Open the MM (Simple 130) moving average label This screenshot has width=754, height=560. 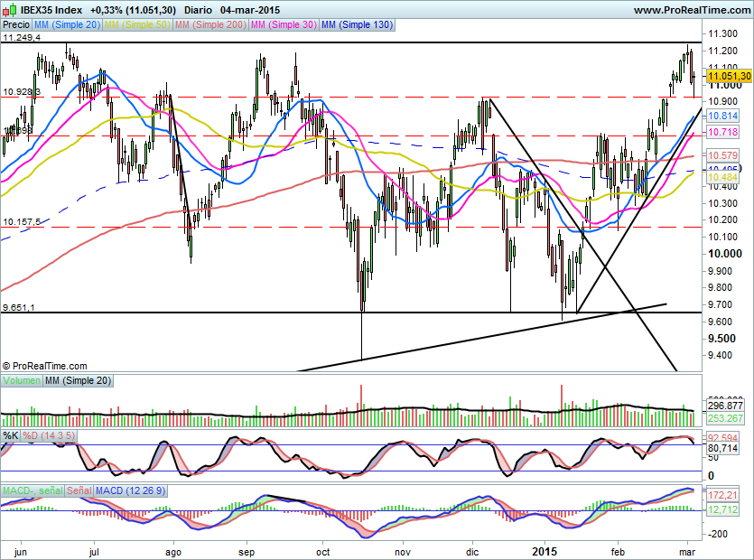pos(357,24)
